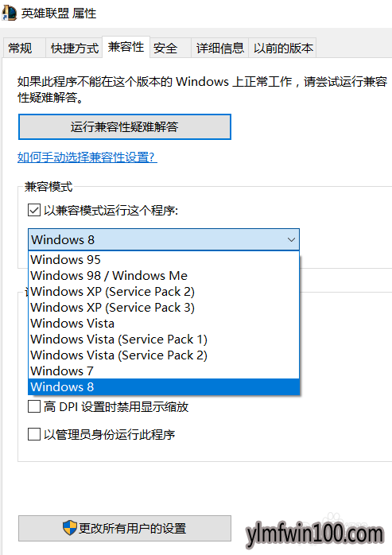Screen dimensions: 392x555
Task: Enable disable display scaling on high DPI checkbox
Action: click(34, 406)
